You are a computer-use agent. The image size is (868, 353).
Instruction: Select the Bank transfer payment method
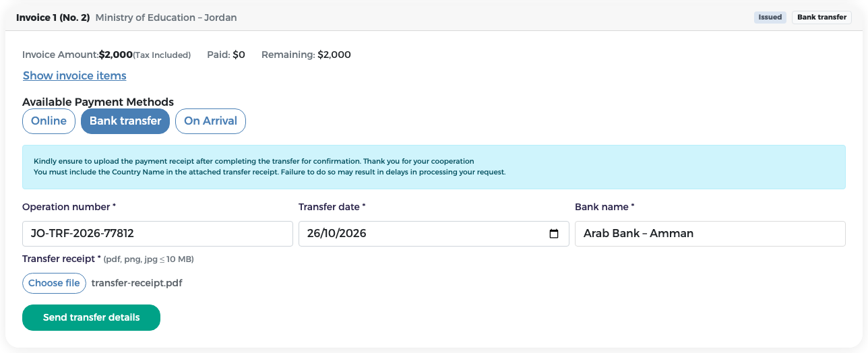[x=125, y=121]
